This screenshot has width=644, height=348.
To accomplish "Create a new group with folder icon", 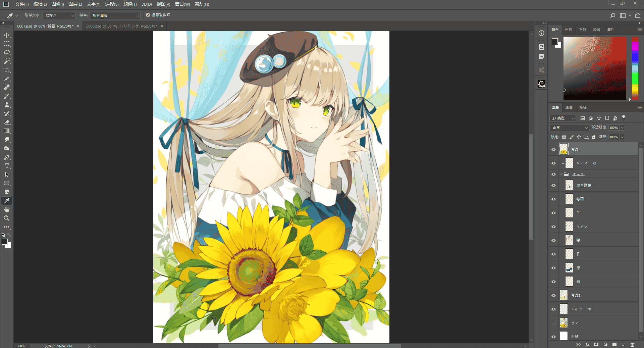I will point(614,345).
